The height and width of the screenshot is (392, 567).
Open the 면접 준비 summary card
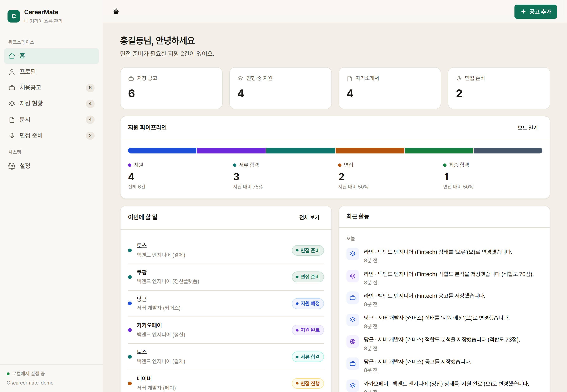point(499,88)
